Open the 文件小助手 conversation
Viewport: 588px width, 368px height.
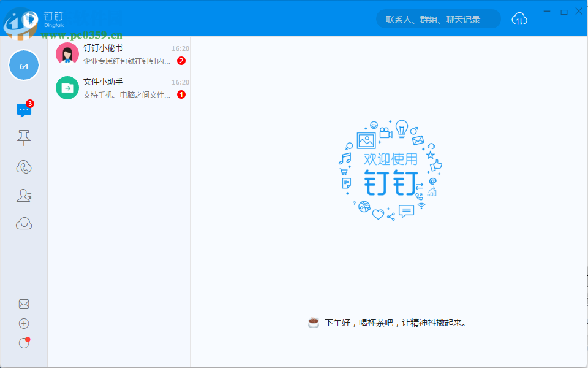[x=119, y=88]
